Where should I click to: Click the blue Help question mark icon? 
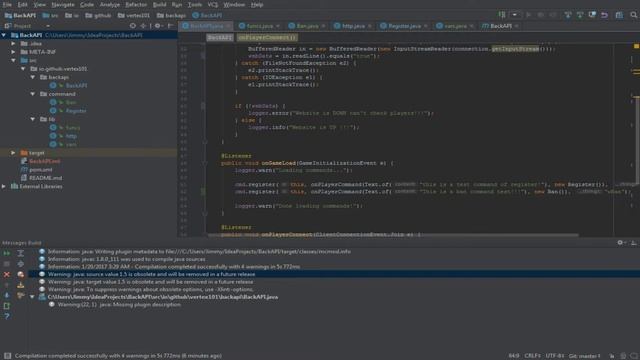coord(7,316)
